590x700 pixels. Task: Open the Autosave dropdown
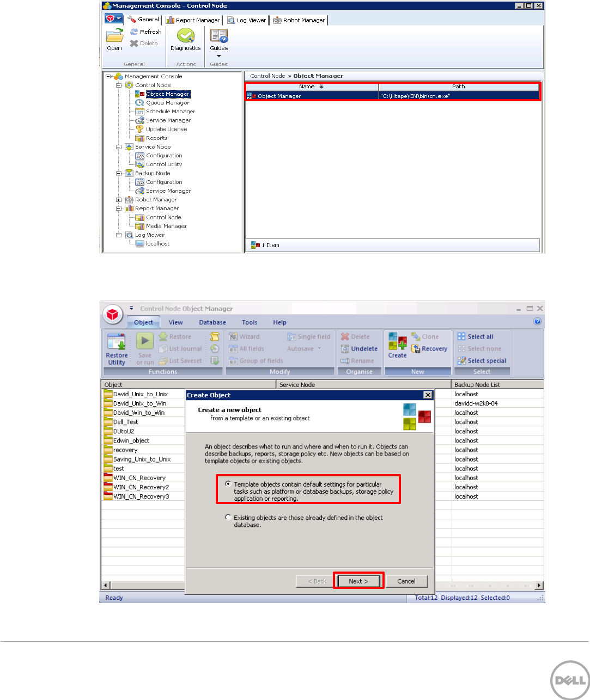[305, 349]
